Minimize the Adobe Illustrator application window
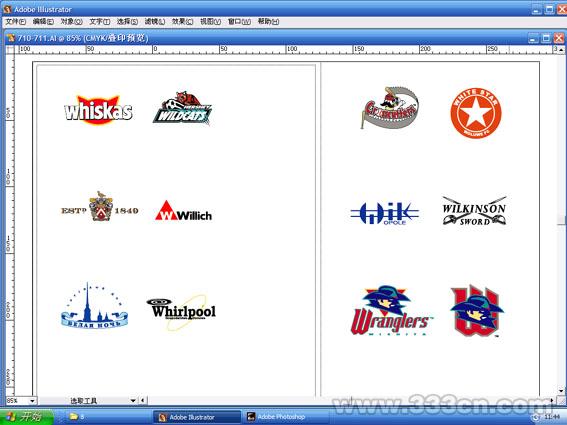Screen dimensions: 567x425 click(x=537, y=9)
